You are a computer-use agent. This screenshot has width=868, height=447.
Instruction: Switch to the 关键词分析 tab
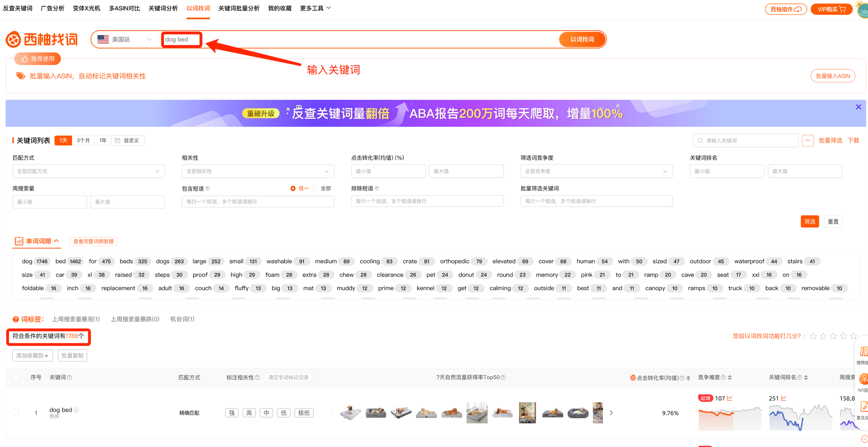coord(163,8)
